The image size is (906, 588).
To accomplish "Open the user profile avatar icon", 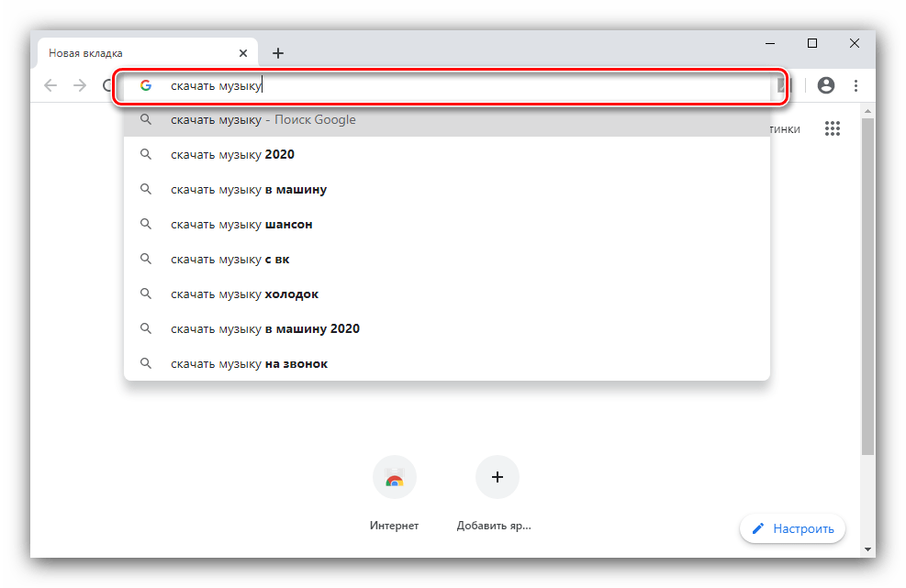I will click(x=826, y=85).
